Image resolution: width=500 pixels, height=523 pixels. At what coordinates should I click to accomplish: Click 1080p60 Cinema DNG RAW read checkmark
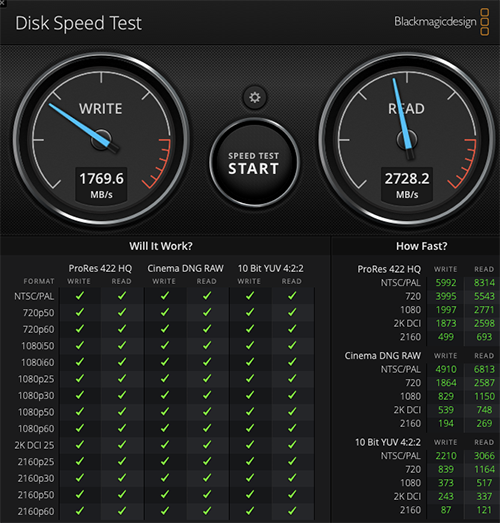207,428
